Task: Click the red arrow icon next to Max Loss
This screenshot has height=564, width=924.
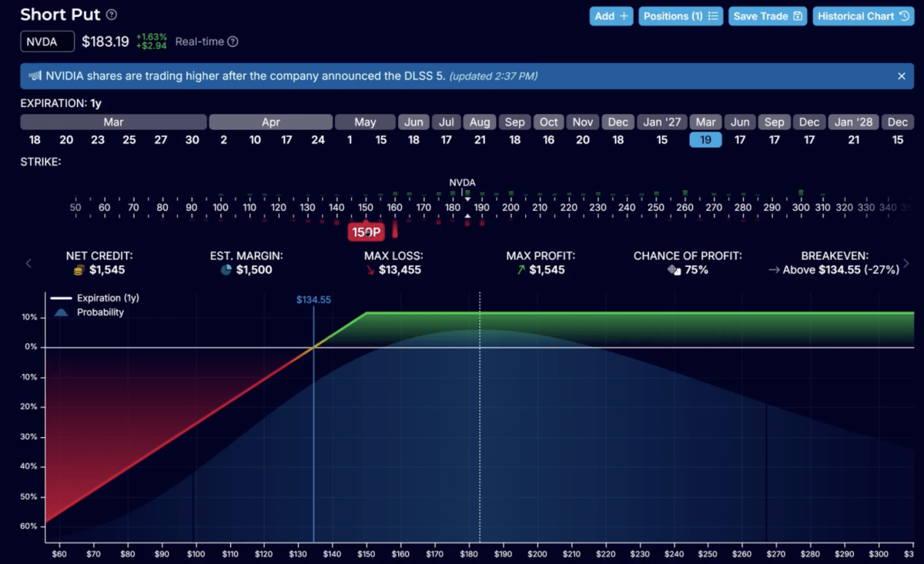Action: [371, 270]
